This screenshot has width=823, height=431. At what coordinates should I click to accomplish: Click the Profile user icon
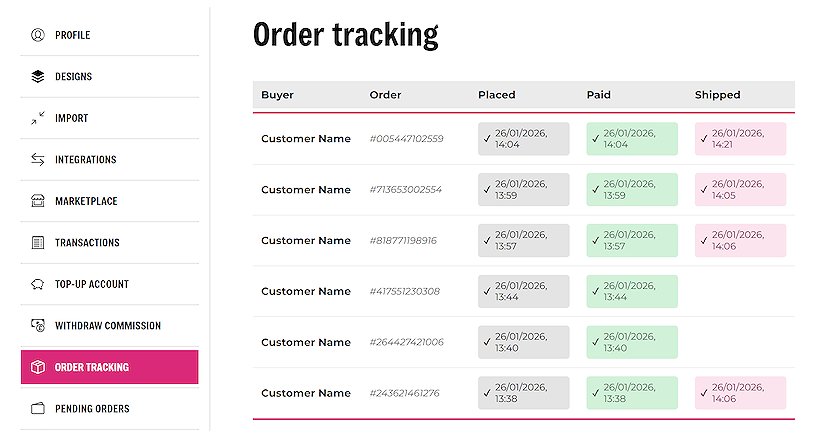tap(38, 35)
